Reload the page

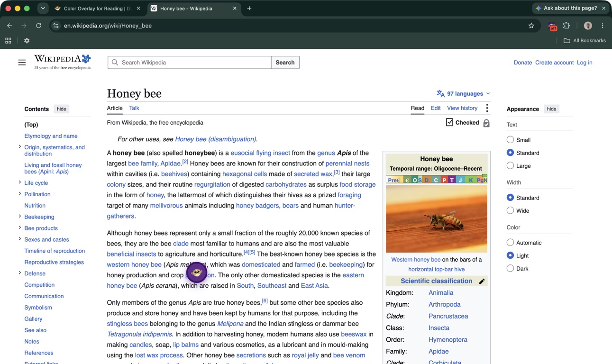click(x=39, y=26)
